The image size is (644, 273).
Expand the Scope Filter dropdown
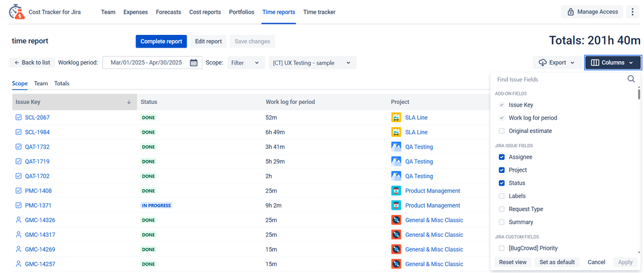coord(245,63)
